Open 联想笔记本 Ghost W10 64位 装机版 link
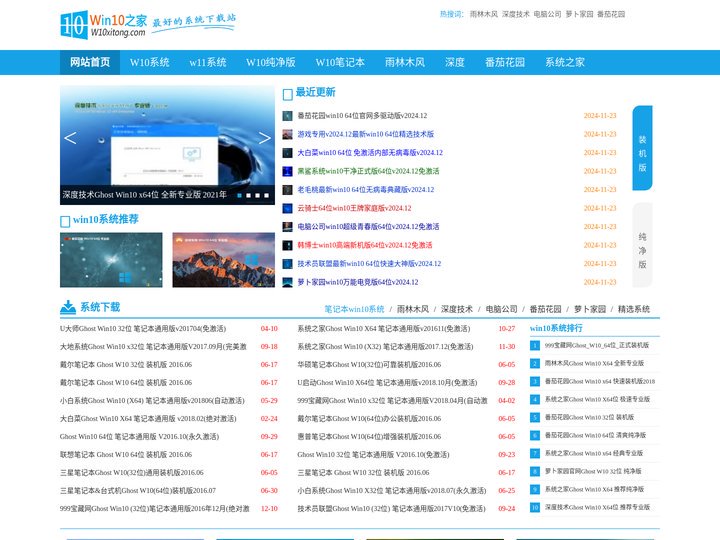Screen dimensions: 720x540 tap(126, 455)
